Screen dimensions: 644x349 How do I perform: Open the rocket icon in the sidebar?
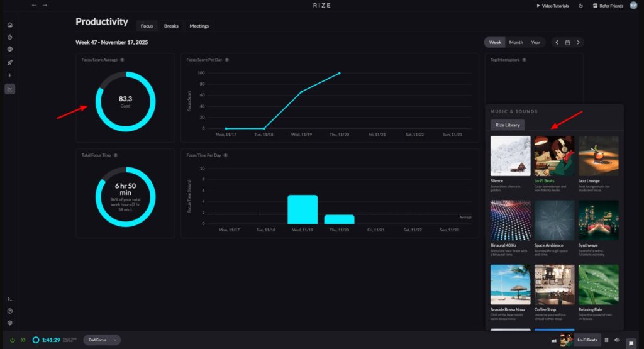point(9,62)
